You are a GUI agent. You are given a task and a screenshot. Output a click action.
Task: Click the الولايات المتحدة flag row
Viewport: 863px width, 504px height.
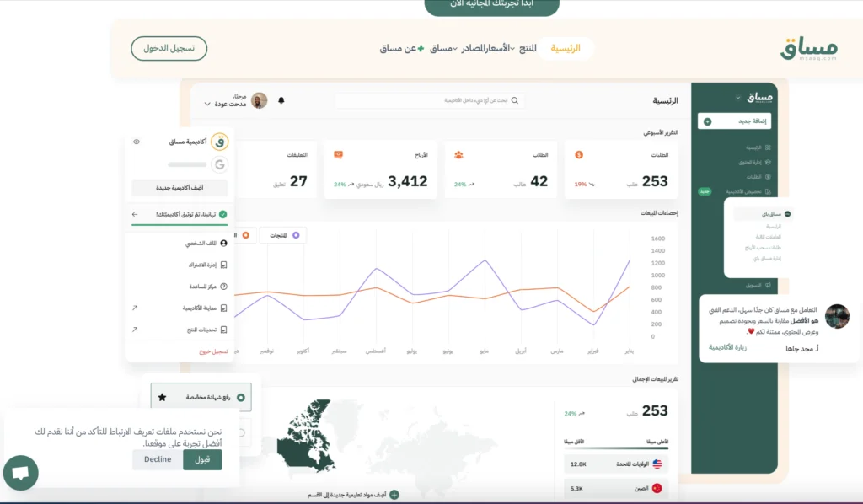tap(616, 464)
